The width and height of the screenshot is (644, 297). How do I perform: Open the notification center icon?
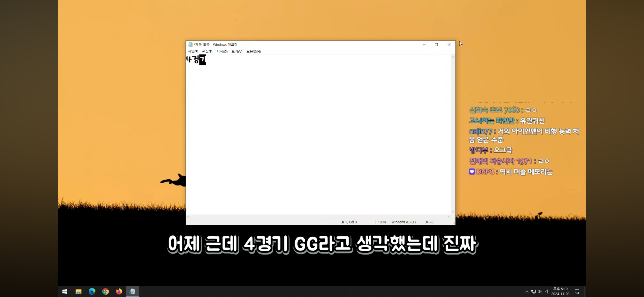(577, 291)
